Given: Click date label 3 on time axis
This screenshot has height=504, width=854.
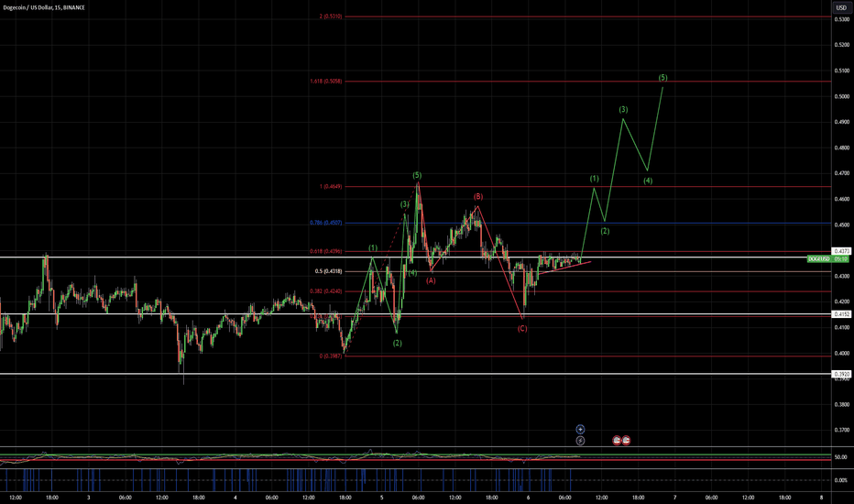Looking at the screenshot, I should pos(89,498).
